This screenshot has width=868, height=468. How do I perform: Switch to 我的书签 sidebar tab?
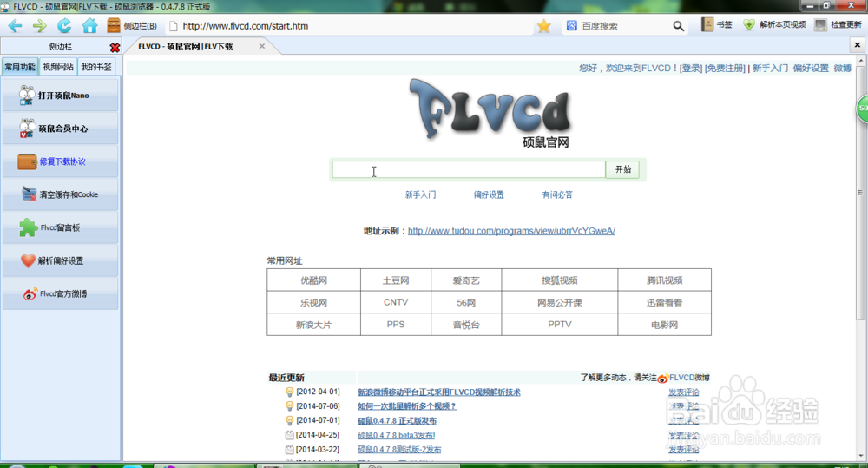click(96, 67)
